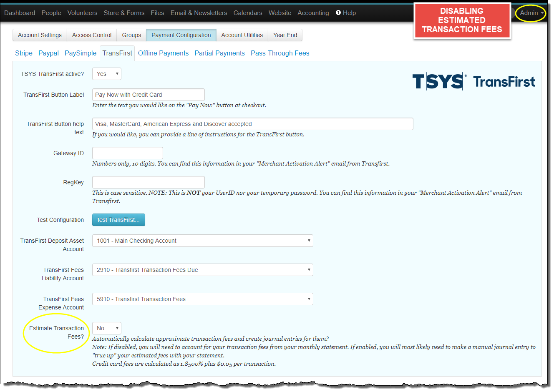Open the Volunteers menu
The height and width of the screenshot is (392, 554).
coord(82,13)
